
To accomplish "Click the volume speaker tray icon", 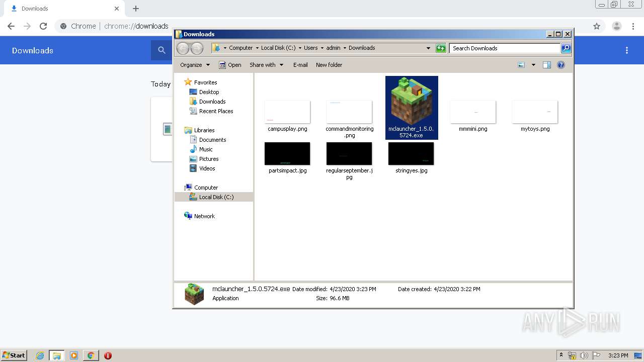I will [x=584, y=355].
